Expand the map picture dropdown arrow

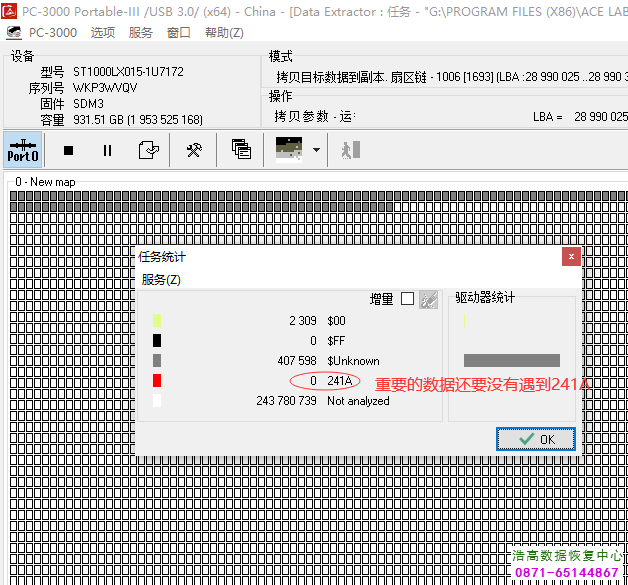click(316, 150)
